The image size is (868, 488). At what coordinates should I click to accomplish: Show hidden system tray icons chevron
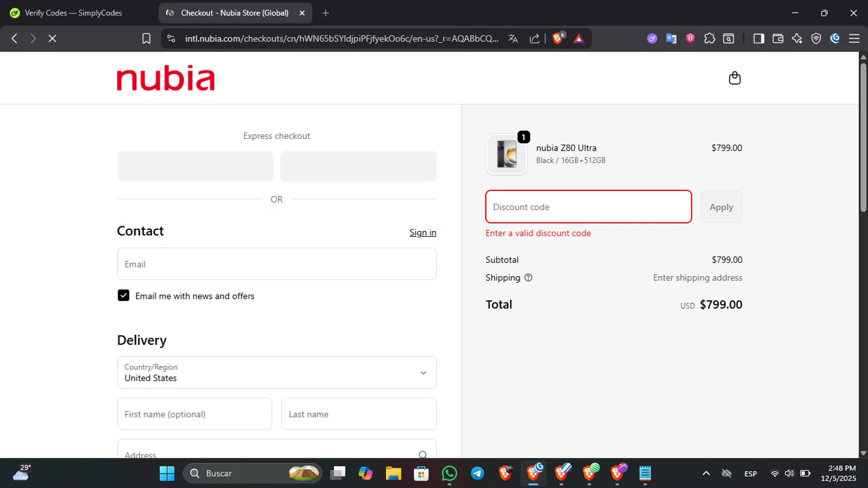tap(706, 474)
